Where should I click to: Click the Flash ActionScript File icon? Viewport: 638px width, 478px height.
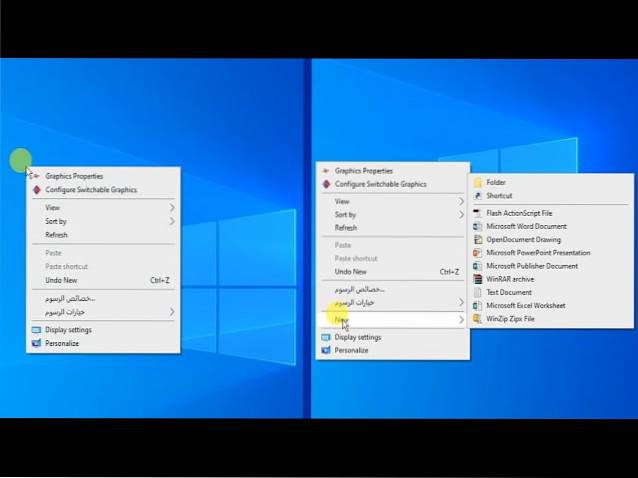[477, 213]
